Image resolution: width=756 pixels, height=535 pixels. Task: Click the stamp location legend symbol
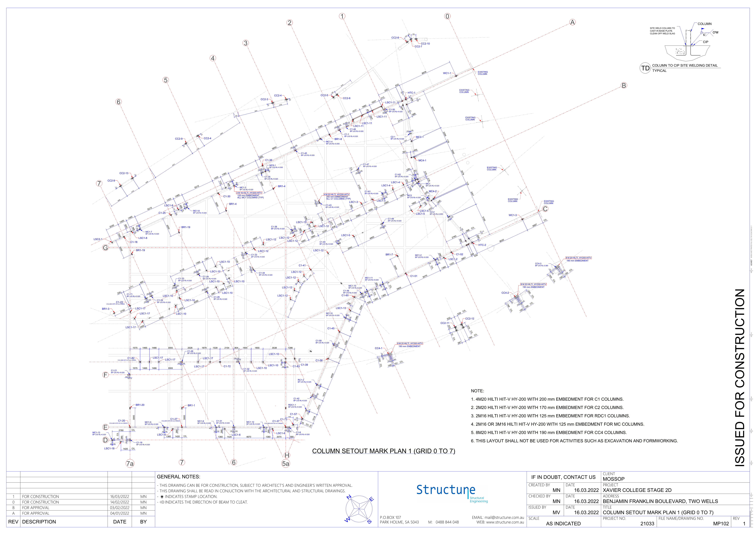coord(162,497)
